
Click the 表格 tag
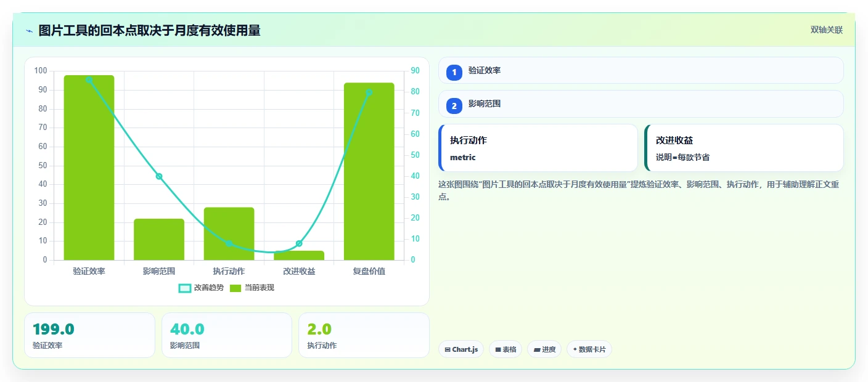[506, 349]
